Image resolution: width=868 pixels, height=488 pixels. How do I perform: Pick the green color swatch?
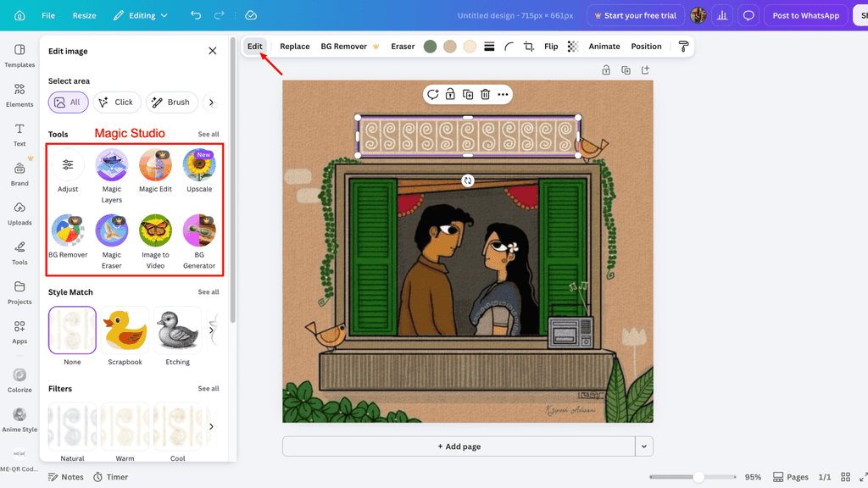coord(430,47)
